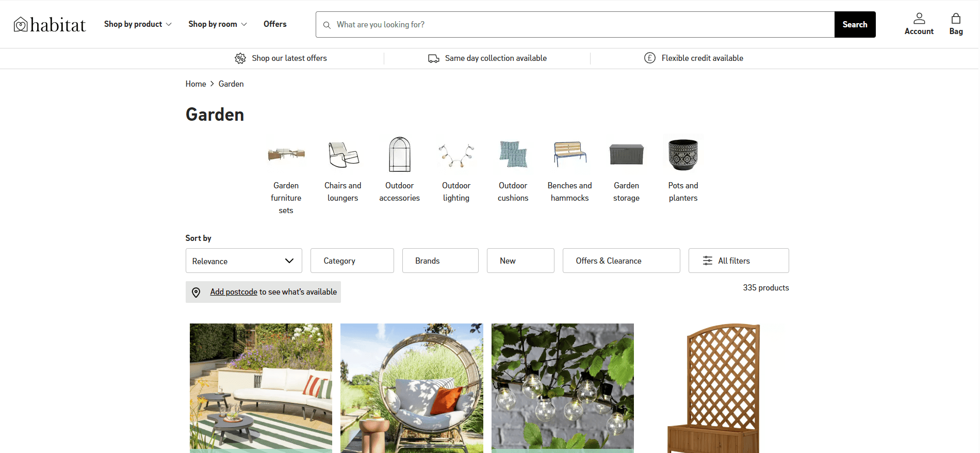Open 'Garden storage' text link
This screenshot has width=980, height=453.
(x=627, y=192)
